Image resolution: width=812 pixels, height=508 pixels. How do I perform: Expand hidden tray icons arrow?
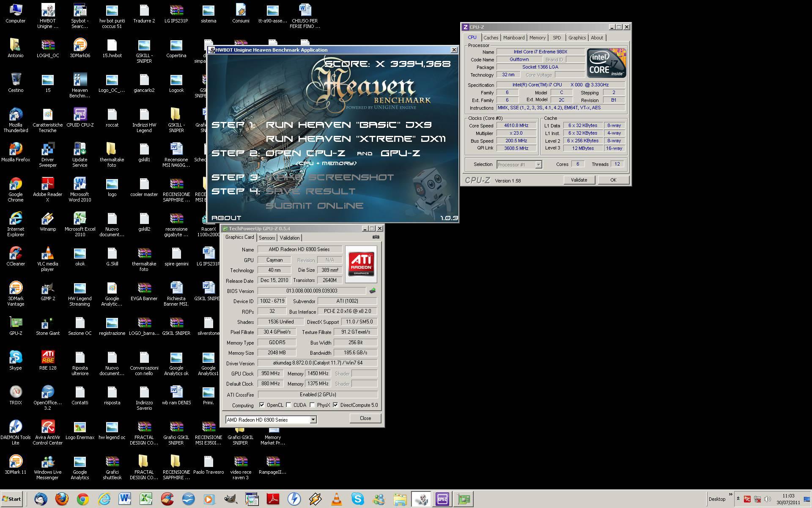pos(738,499)
